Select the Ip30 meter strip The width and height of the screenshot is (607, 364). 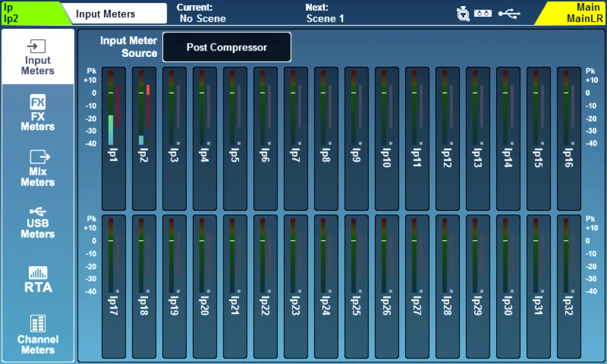pyautogui.click(x=508, y=287)
